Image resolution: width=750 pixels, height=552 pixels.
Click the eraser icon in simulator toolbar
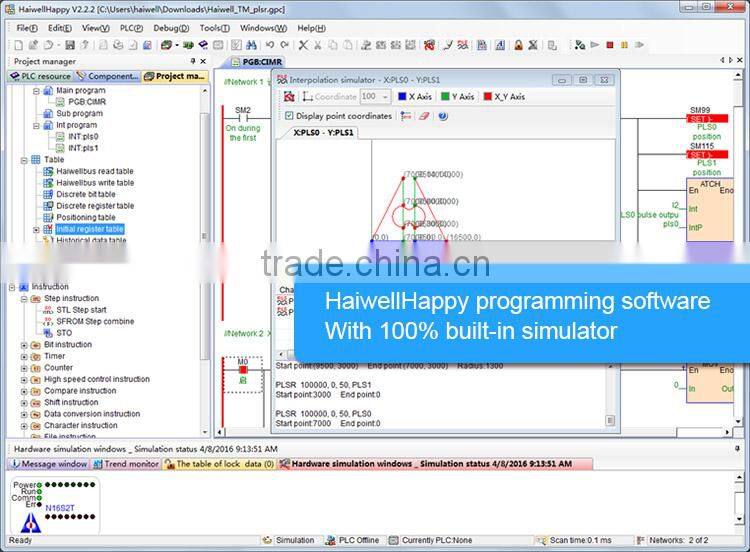pyautogui.click(x=424, y=116)
